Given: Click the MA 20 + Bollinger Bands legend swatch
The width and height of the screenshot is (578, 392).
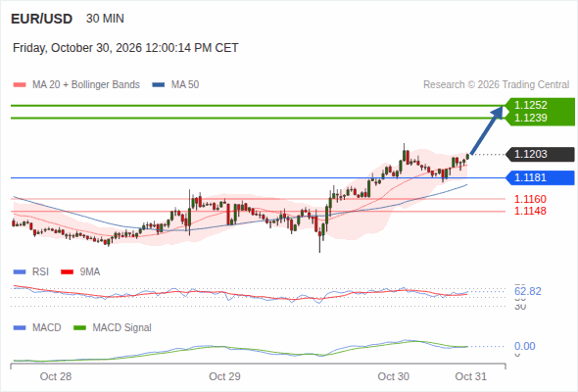Looking at the screenshot, I should pos(20,85).
